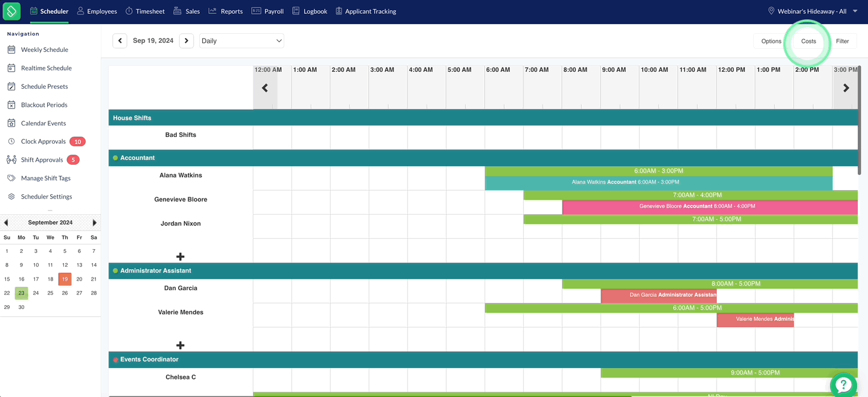Switch to Reports tab
This screenshot has height=397, width=868.
225,11
